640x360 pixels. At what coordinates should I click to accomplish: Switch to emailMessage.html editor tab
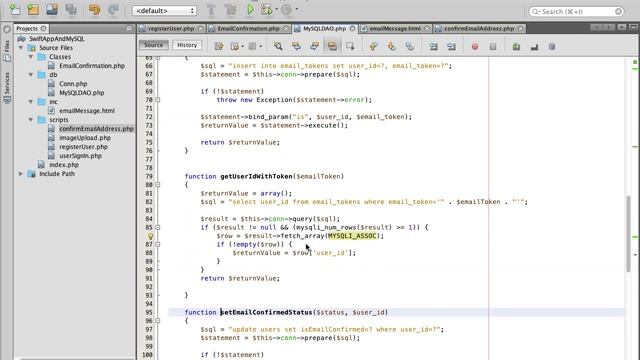coord(395,29)
